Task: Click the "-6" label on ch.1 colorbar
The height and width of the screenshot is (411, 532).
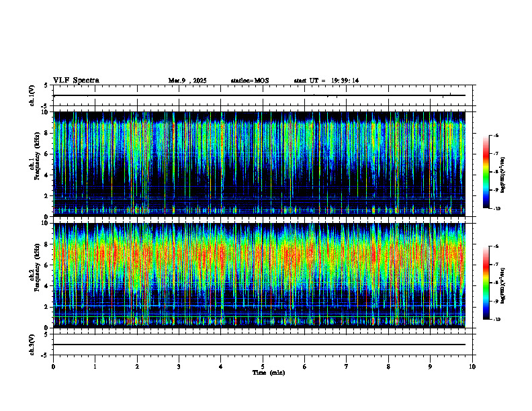Action: pos(496,135)
